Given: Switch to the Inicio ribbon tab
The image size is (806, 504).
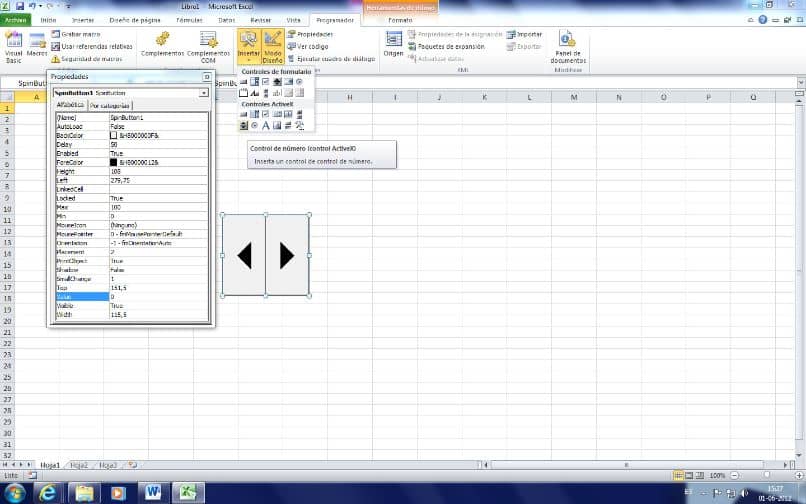Looking at the screenshot, I should point(48,20).
